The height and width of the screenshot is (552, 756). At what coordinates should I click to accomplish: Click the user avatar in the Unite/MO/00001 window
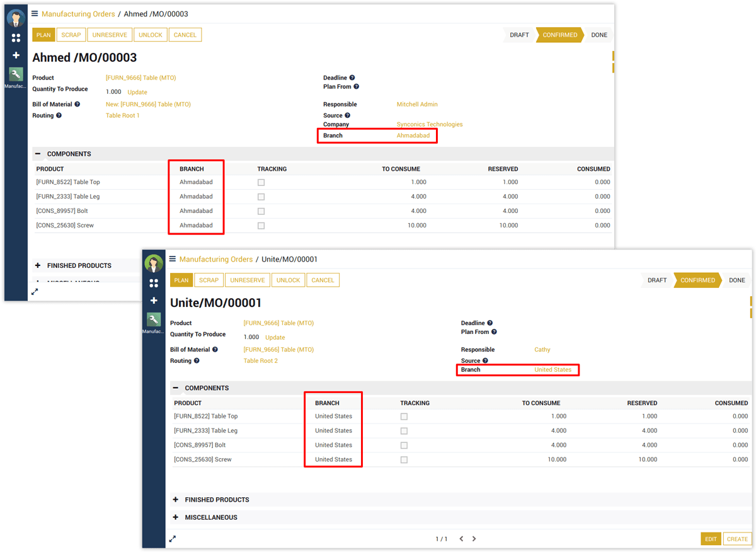click(154, 263)
